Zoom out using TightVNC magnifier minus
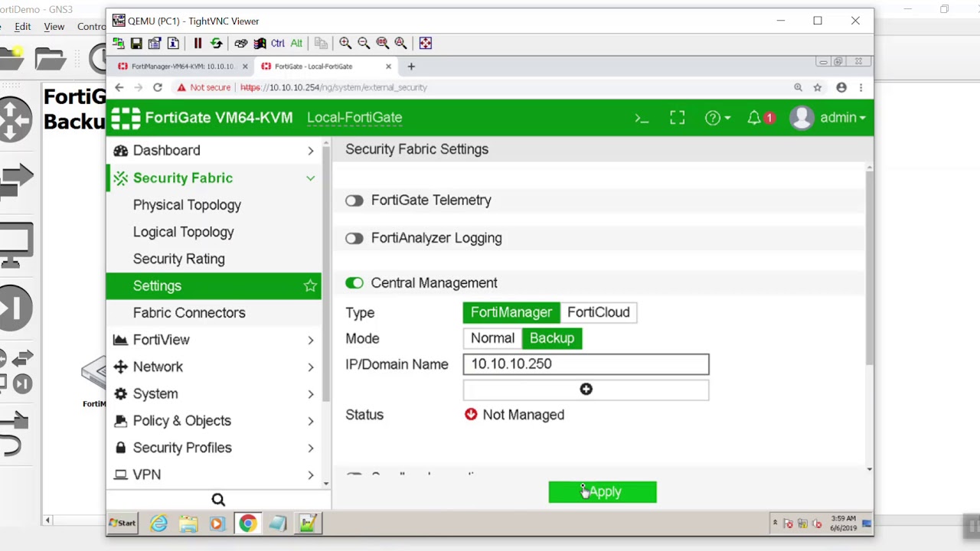 pyautogui.click(x=364, y=44)
